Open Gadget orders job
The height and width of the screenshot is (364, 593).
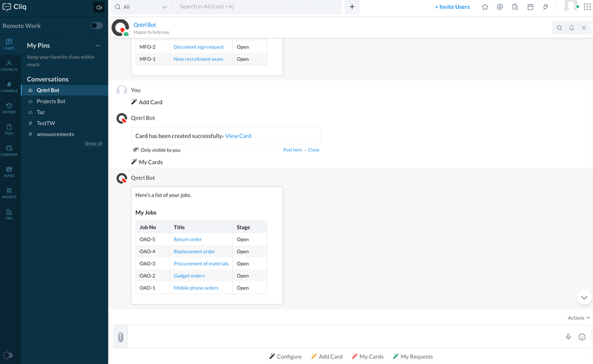pos(189,276)
